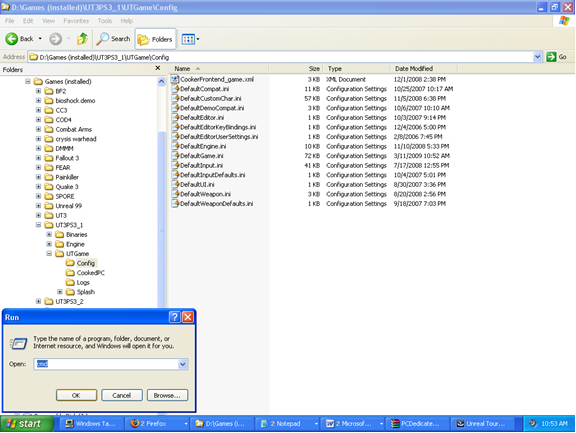Viewport: 576px width, 433px height.
Task: Switch to Notepad taskbar group
Action: click(288, 423)
